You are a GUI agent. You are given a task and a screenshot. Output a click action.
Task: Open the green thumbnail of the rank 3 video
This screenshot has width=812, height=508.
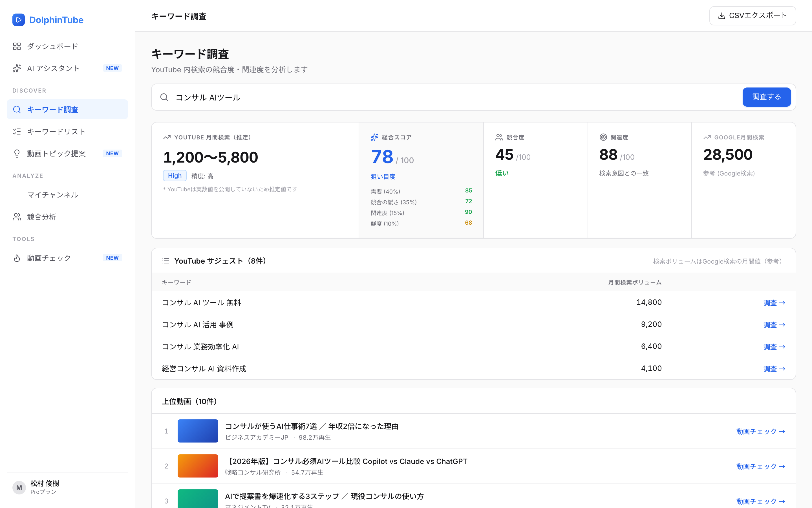(x=198, y=499)
